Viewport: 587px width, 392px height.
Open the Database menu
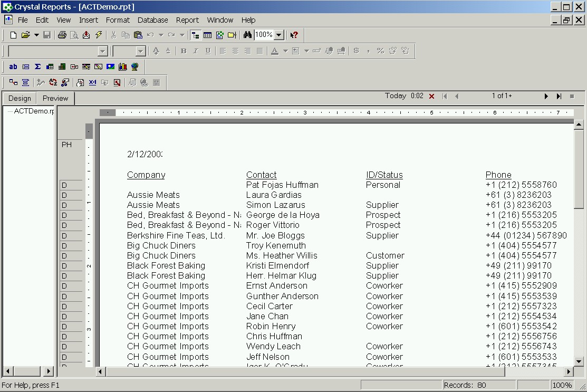click(153, 20)
